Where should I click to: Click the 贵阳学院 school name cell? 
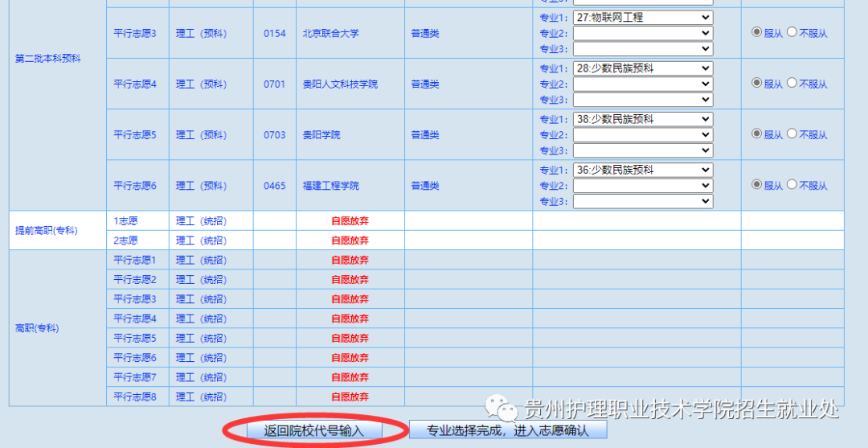point(321,134)
